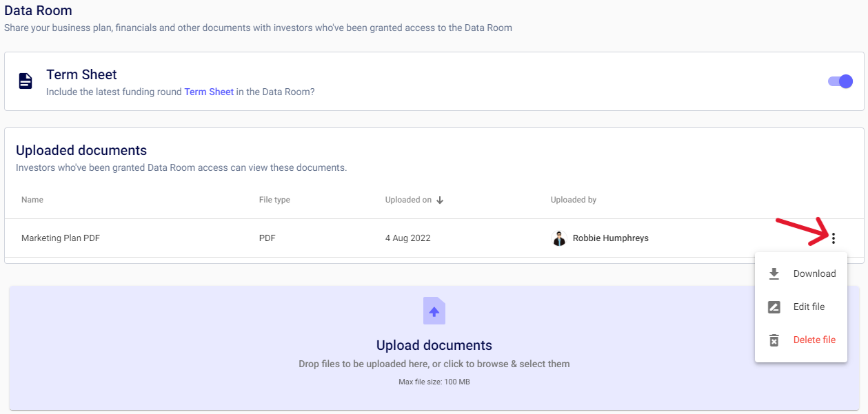This screenshot has height=414, width=868.
Task: Click the Edit file pencil icon
Action: [774, 307]
